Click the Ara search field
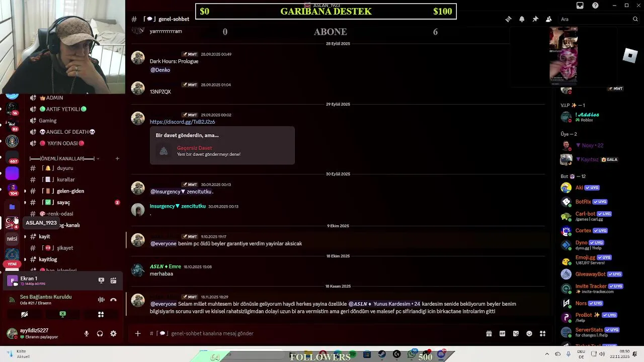 click(x=599, y=19)
